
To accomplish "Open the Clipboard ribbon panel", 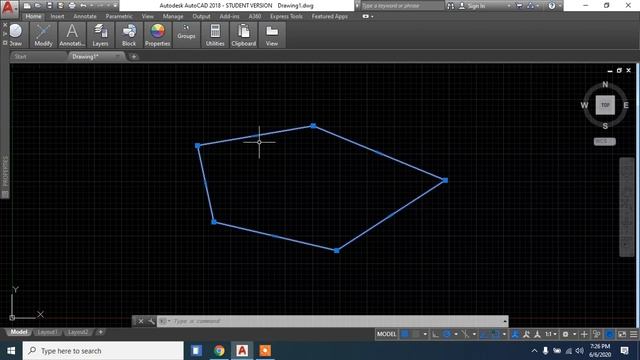I will click(x=244, y=35).
